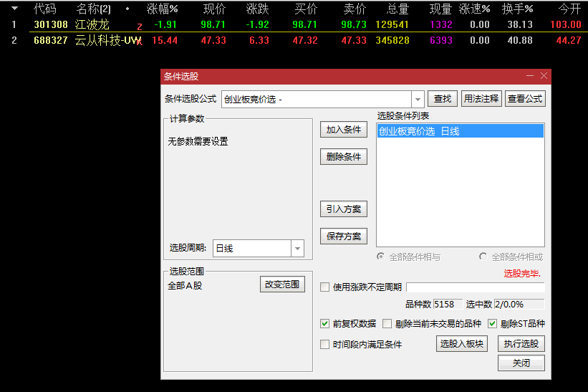Run screening with 执行选股 button
This screenshot has height=392, width=588.
tap(521, 343)
